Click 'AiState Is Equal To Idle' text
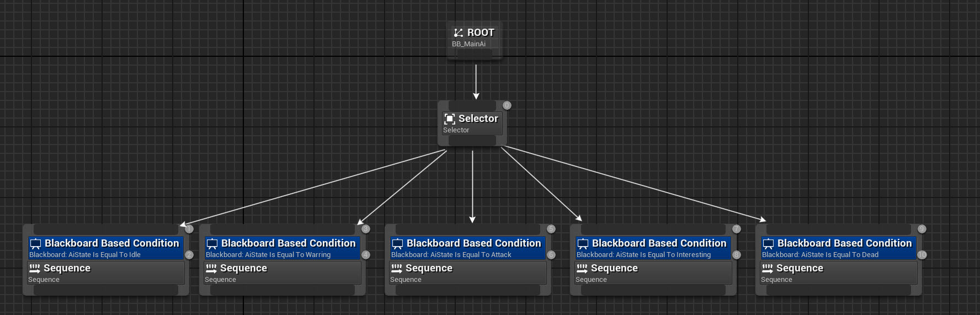 [104, 255]
